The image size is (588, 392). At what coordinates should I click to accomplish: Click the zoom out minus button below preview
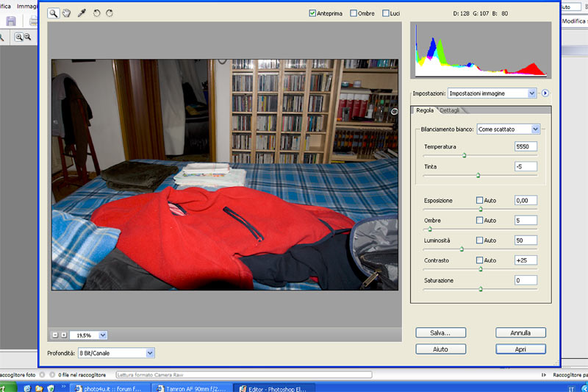pos(55,335)
